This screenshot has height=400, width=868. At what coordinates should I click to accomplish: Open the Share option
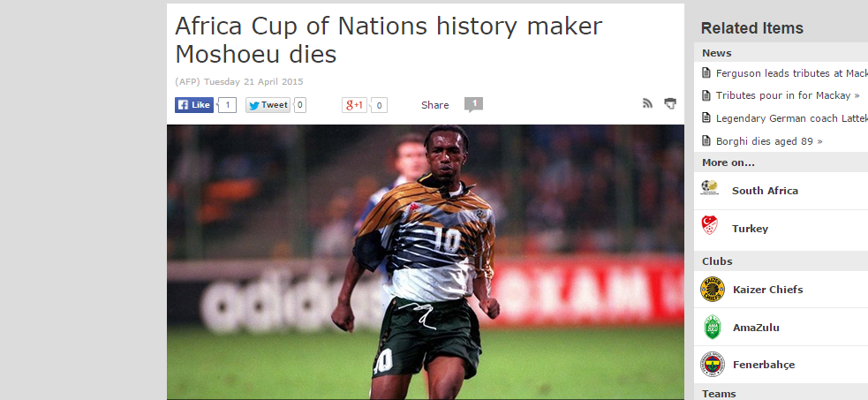pos(435,105)
